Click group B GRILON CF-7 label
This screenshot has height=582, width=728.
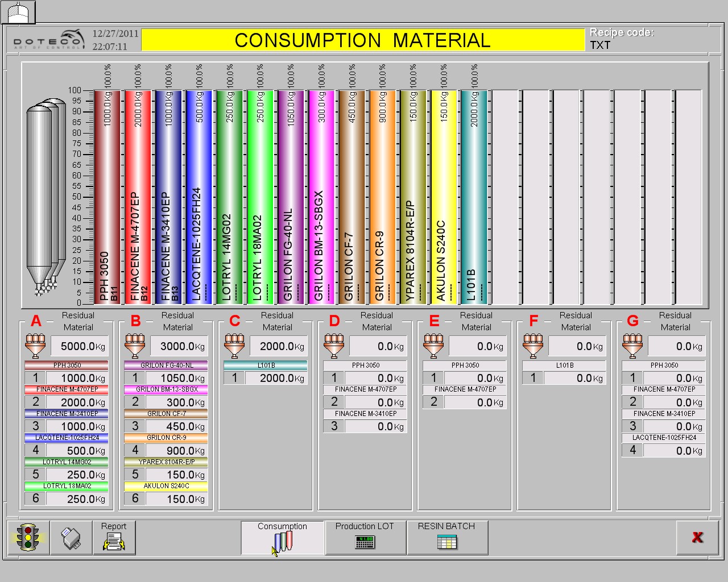[x=166, y=414]
